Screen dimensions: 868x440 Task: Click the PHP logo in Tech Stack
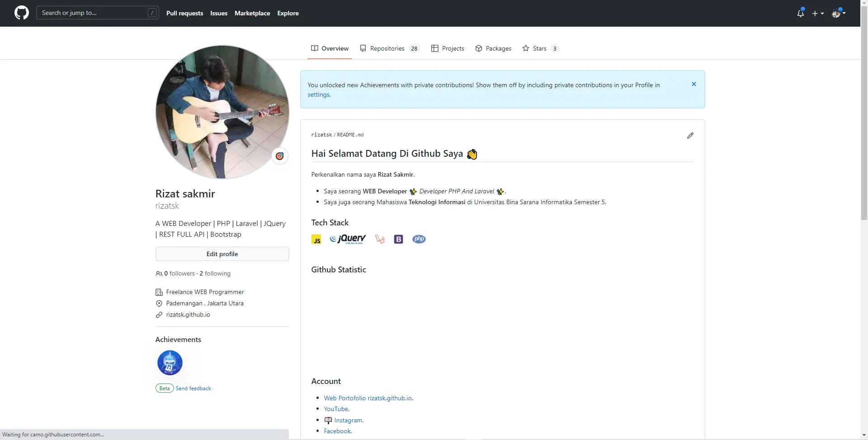[419, 239]
